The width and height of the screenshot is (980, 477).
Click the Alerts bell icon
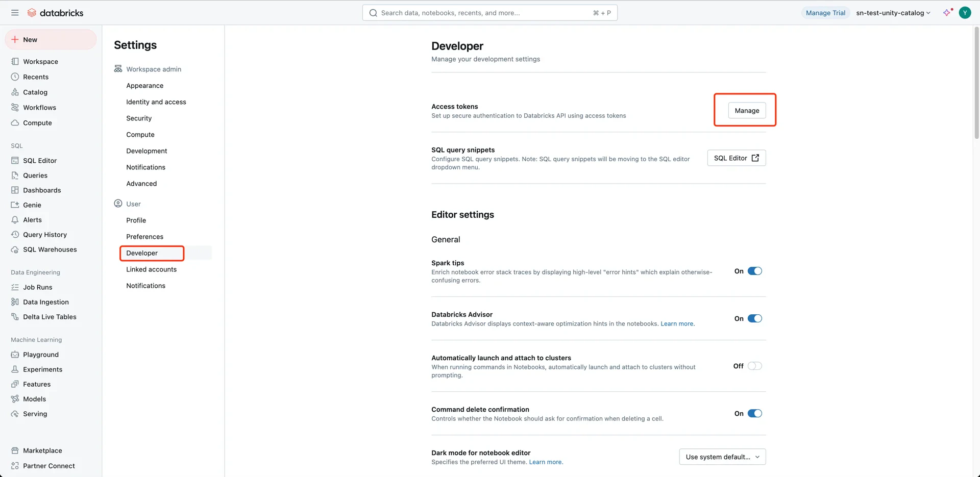(x=15, y=219)
